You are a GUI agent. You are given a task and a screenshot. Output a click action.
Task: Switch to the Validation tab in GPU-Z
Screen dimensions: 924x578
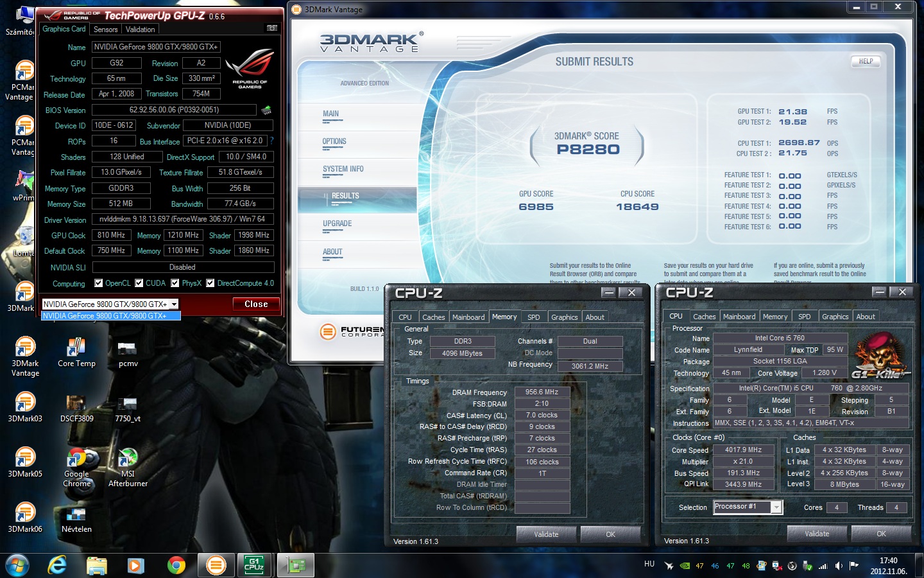coord(140,30)
